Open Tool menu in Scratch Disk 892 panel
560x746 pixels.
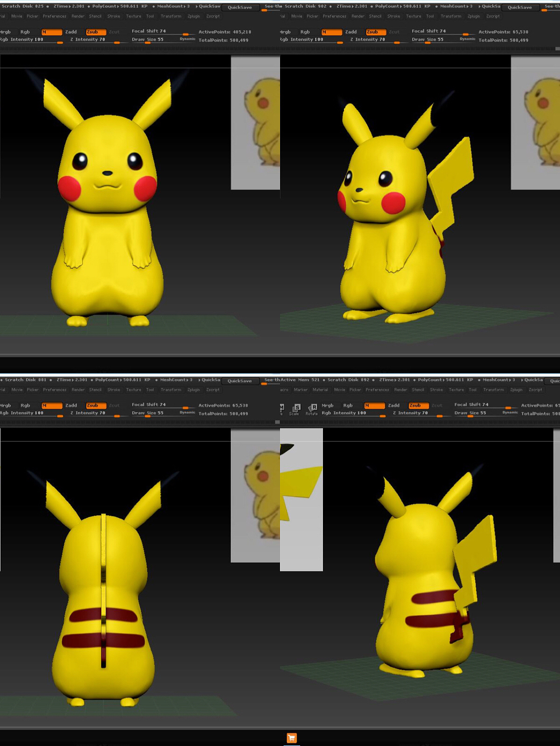pos(473,389)
